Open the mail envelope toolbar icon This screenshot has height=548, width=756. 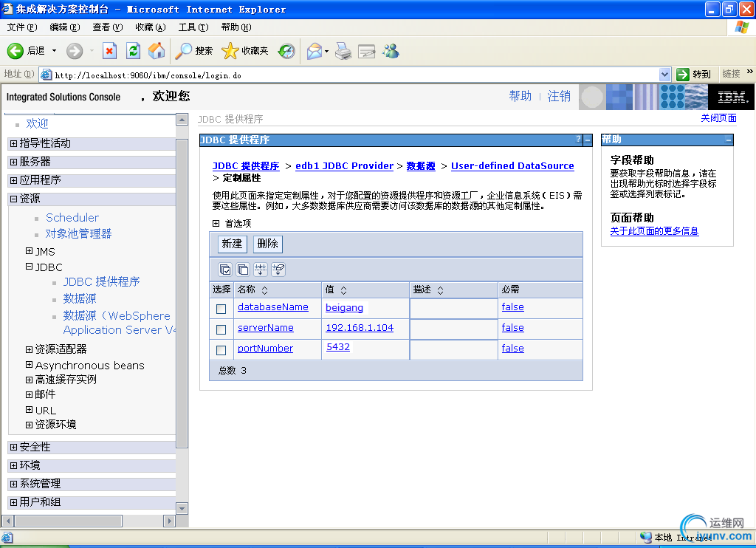click(x=315, y=51)
